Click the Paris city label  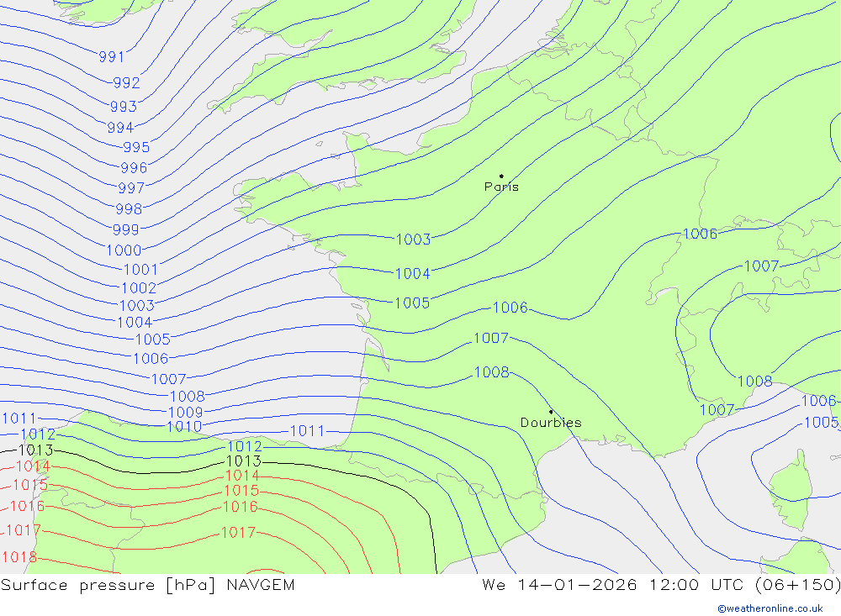501,187
